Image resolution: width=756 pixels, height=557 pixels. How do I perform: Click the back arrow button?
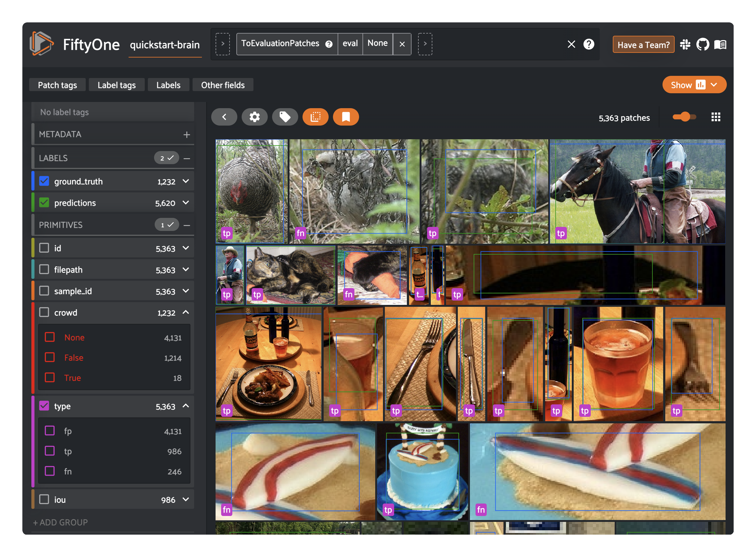(x=224, y=117)
